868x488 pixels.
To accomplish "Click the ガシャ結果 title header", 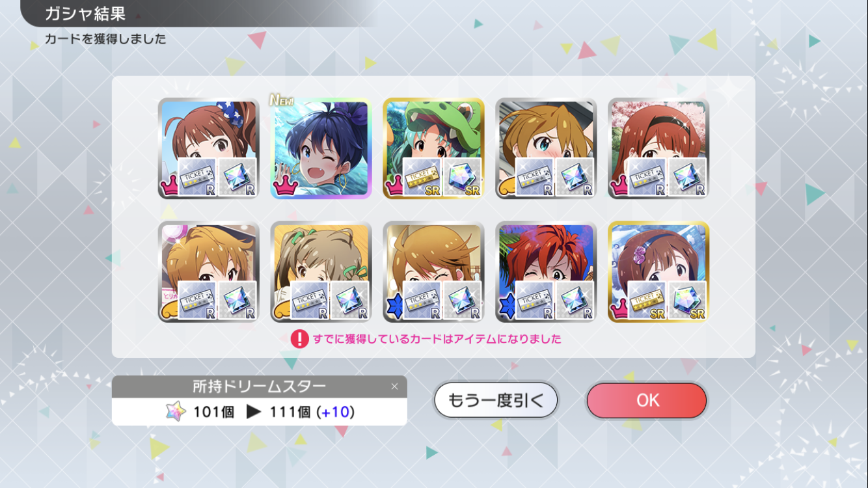I will [85, 13].
